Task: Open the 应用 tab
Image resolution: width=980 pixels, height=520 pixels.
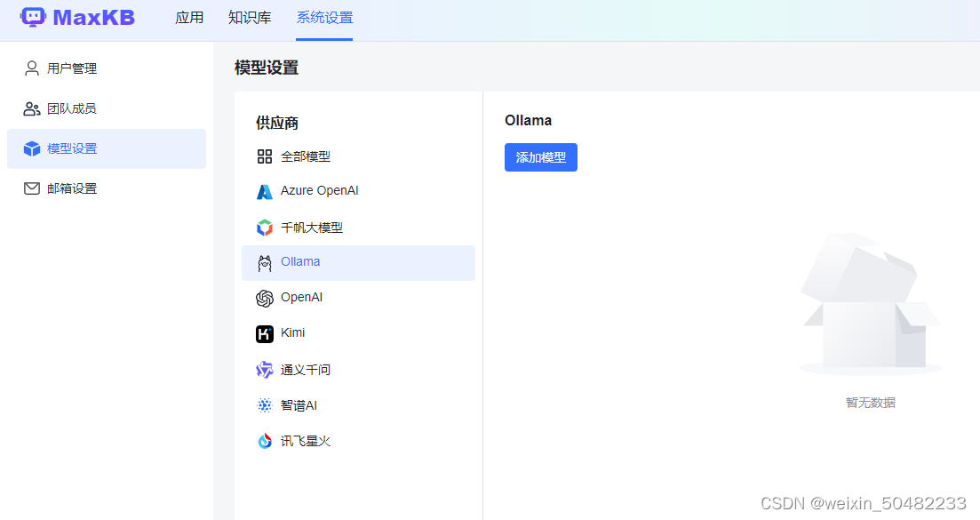Action: pyautogui.click(x=189, y=18)
